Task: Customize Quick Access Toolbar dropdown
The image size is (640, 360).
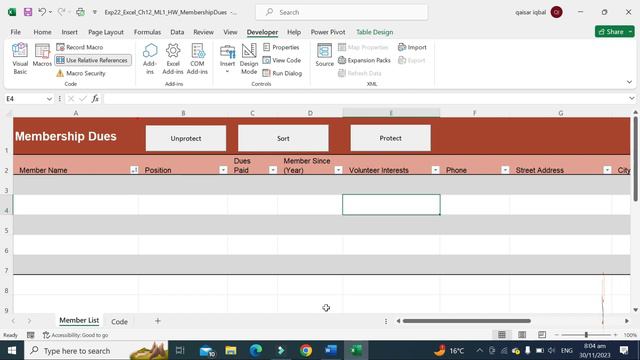Action: click(x=95, y=12)
